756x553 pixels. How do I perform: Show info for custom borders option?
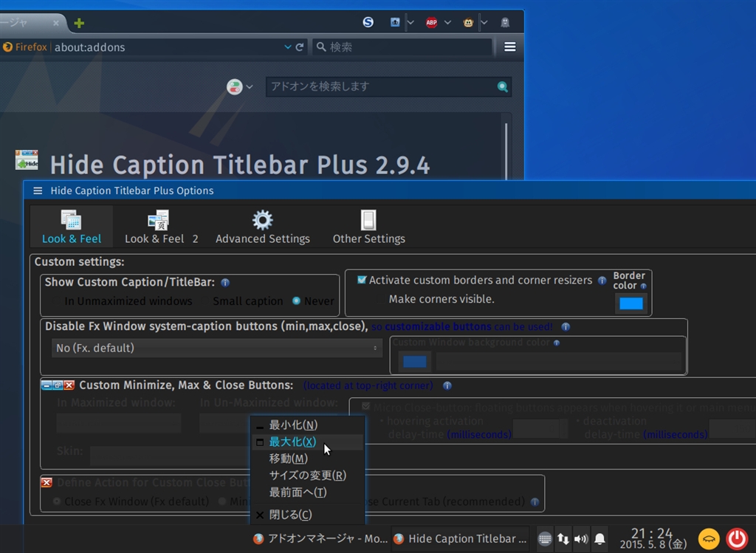click(602, 281)
